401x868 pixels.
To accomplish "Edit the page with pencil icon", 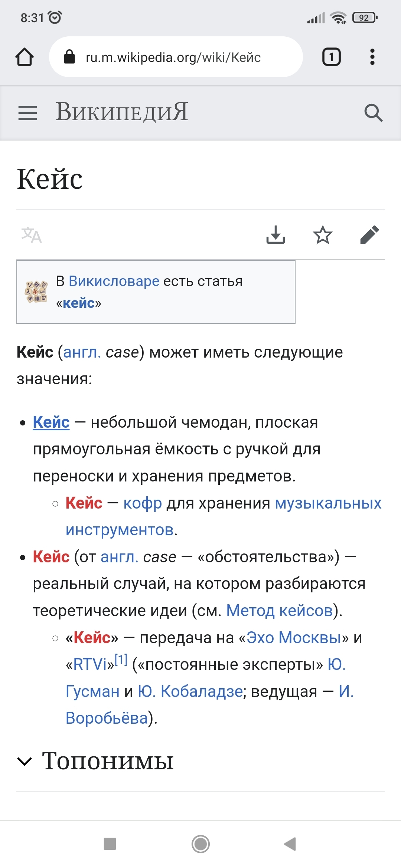I will click(x=369, y=235).
